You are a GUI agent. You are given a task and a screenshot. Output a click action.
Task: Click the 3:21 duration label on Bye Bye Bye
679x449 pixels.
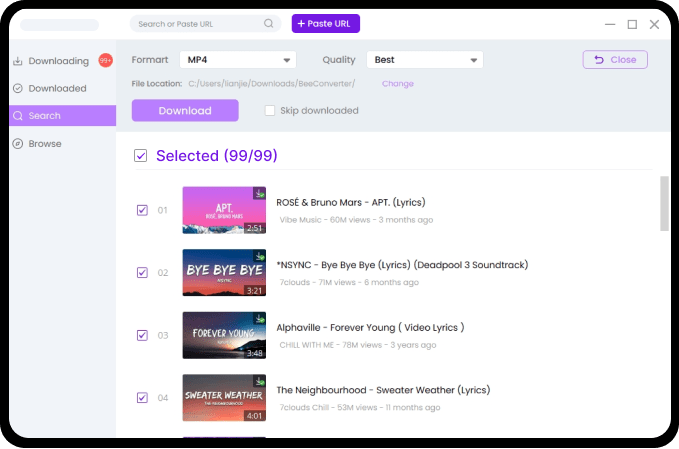pyautogui.click(x=255, y=291)
